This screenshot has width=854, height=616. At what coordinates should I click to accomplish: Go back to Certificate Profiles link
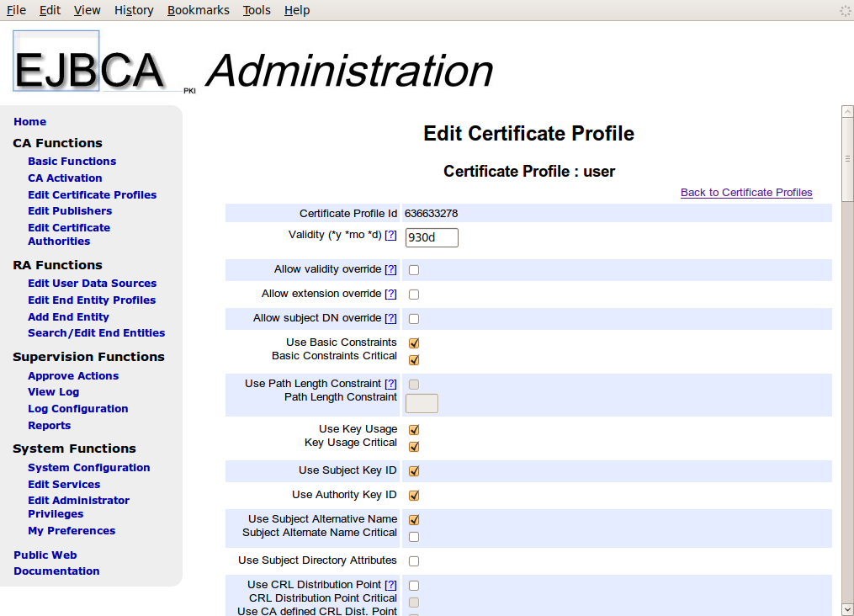(x=746, y=193)
